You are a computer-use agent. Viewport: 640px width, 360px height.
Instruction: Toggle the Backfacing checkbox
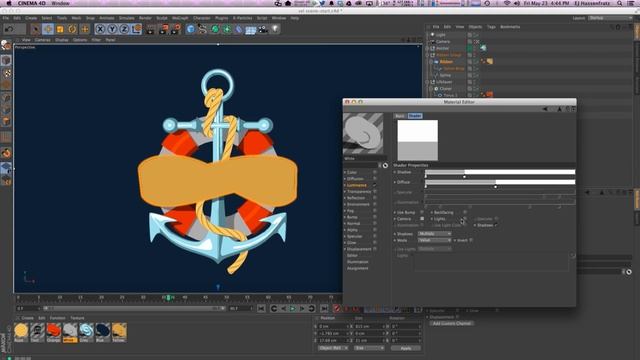click(x=465, y=212)
